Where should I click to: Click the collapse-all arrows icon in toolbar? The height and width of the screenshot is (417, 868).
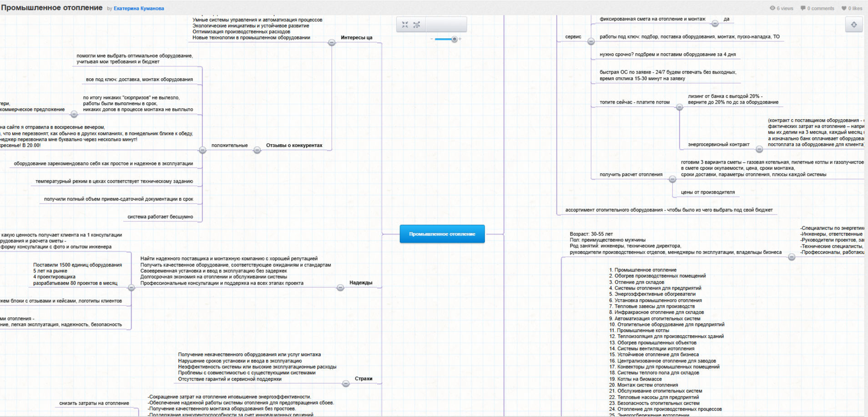click(x=405, y=25)
